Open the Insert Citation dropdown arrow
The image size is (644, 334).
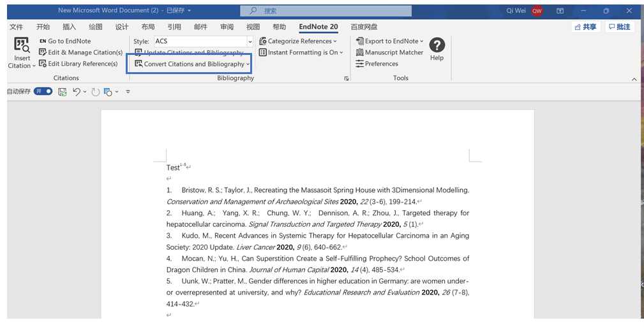click(x=34, y=66)
